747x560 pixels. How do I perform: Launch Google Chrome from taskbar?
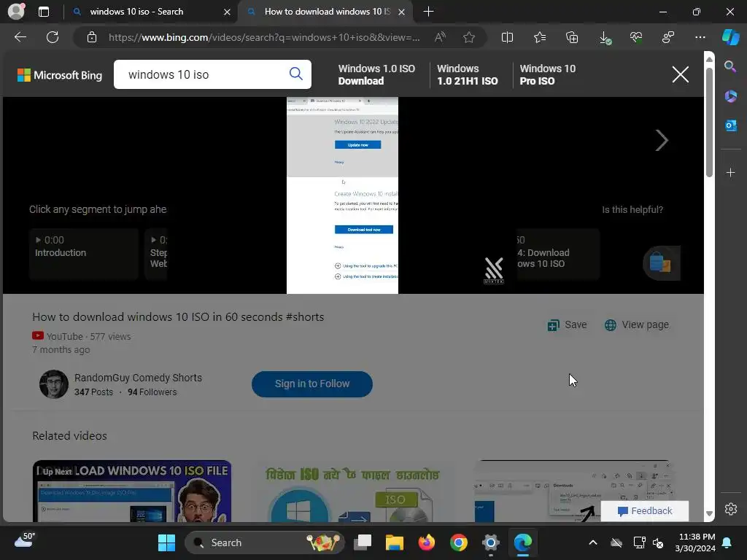(459, 542)
